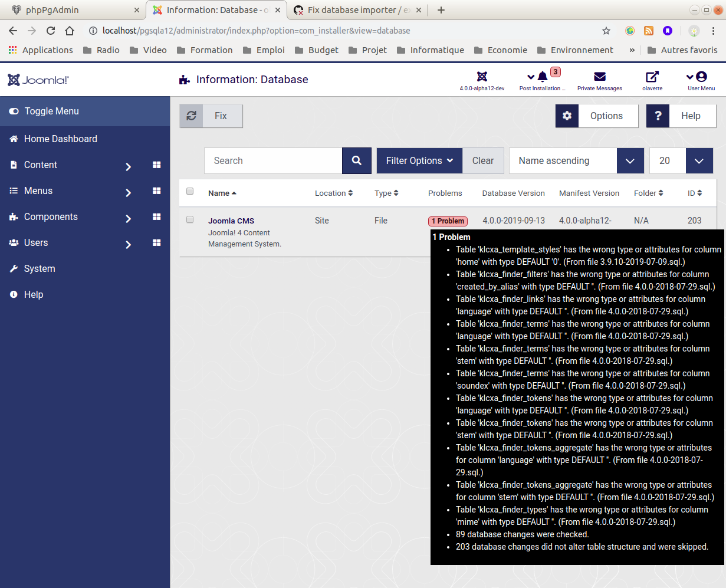726x588 pixels.
Task: Click the Options button label
Action: 606,116
